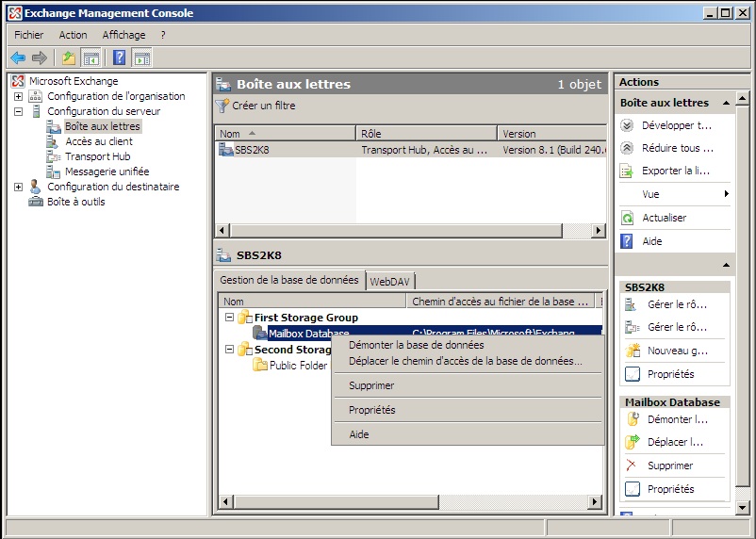Click the First Storage Group icon
The width and height of the screenshot is (756, 539).
pos(245,318)
